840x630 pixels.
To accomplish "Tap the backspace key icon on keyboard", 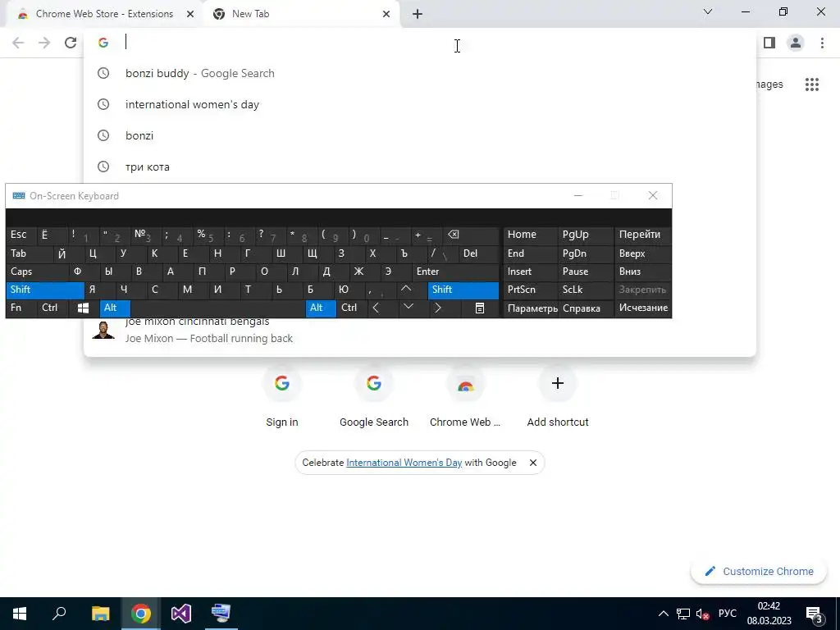I will click(x=471, y=235).
